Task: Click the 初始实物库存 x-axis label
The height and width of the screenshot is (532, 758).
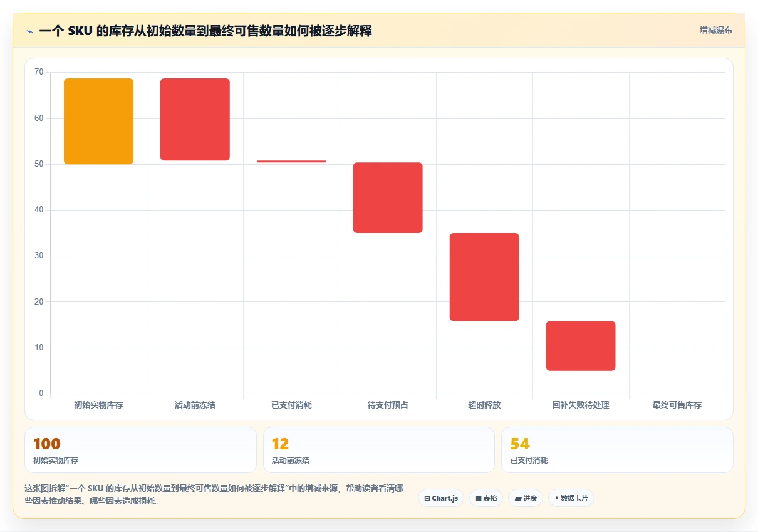Action: tap(98, 405)
